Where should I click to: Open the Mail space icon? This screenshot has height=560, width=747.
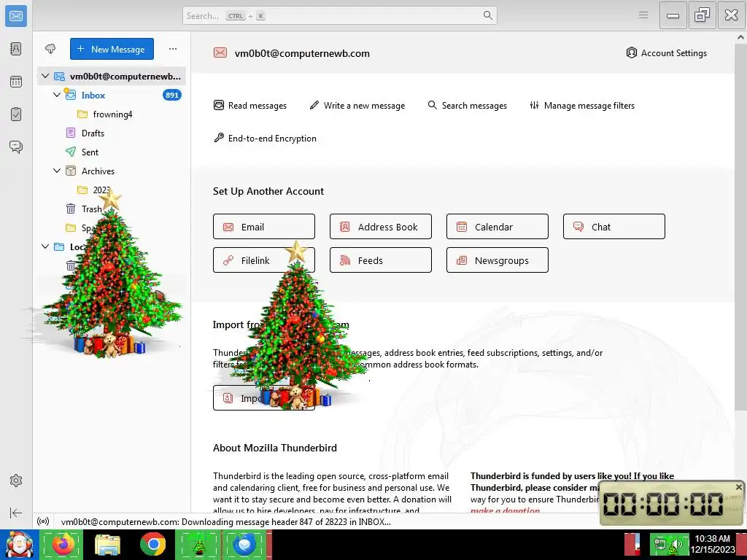pos(16,16)
